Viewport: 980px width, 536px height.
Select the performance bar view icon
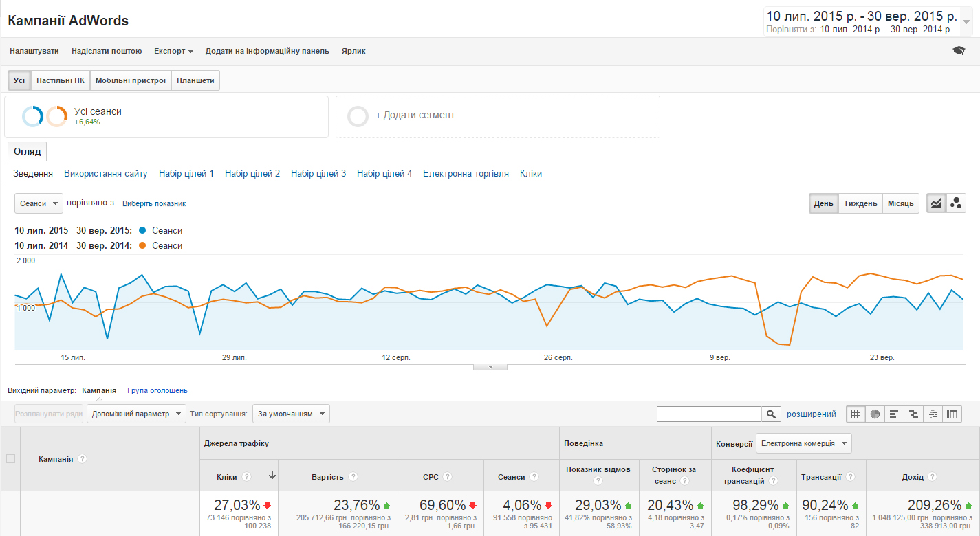coord(894,414)
